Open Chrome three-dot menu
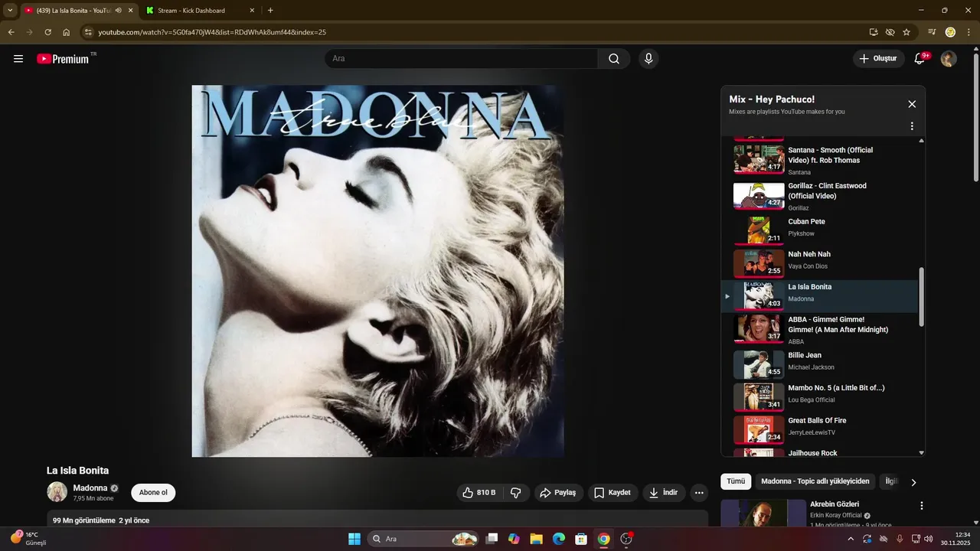This screenshot has height=551, width=980. [968, 32]
